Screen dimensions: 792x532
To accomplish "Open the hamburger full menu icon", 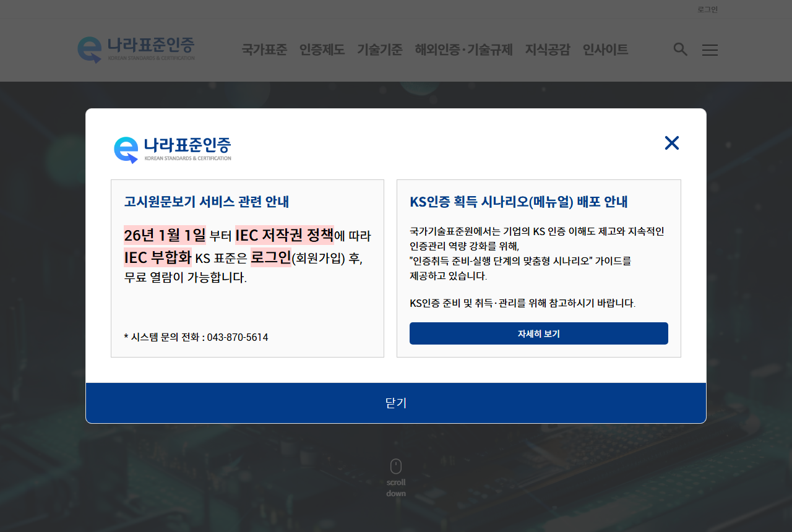I will click(710, 50).
